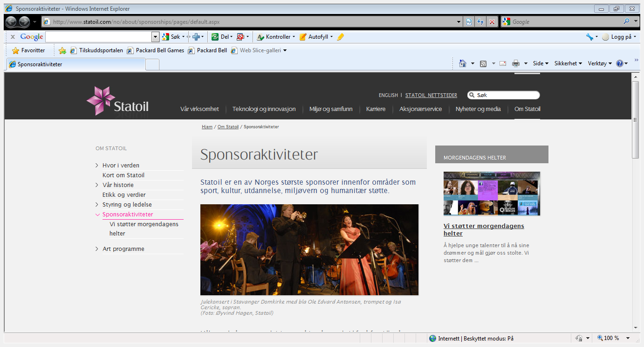644x347 pixels.
Task: Open the Karriere navigation item
Action: tap(376, 109)
